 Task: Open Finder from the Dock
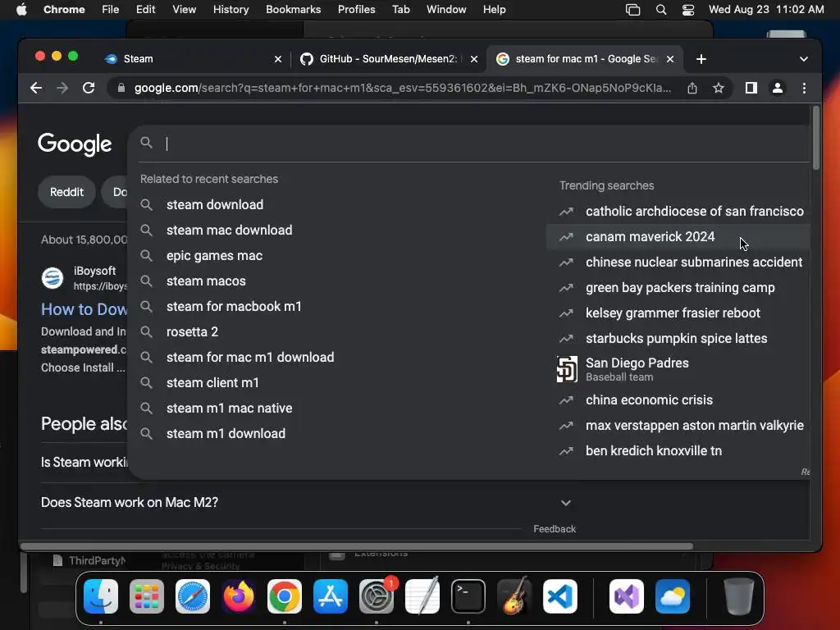[x=101, y=596]
